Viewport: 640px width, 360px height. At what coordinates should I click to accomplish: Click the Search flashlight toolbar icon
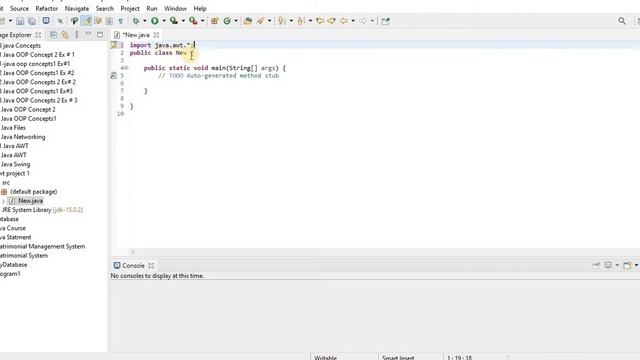click(x=260, y=21)
